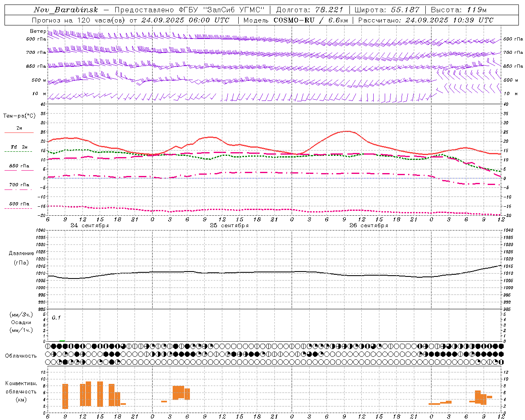Click the Td 2м dew point legend entry
Screen dimensions: 525x420
pos(19,147)
